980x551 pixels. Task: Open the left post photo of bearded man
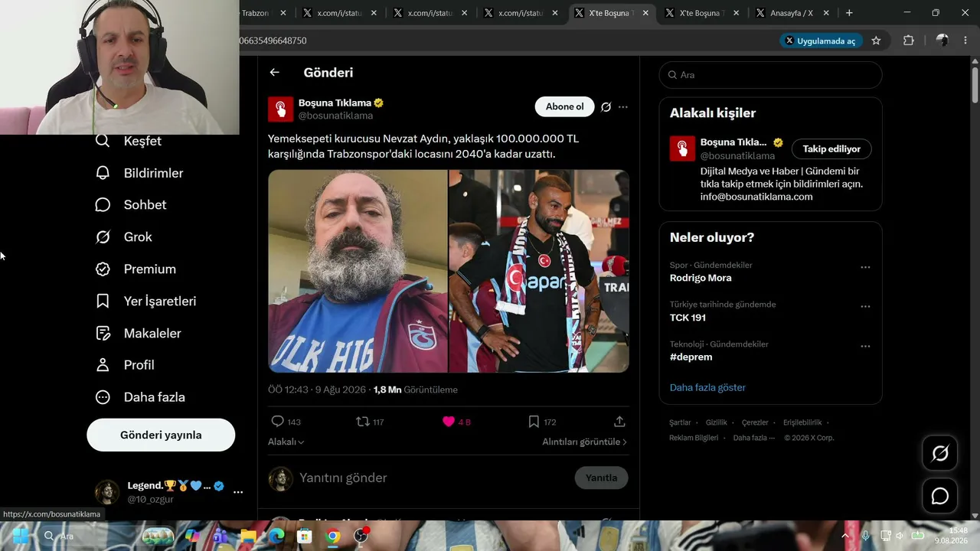pyautogui.click(x=358, y=271)
